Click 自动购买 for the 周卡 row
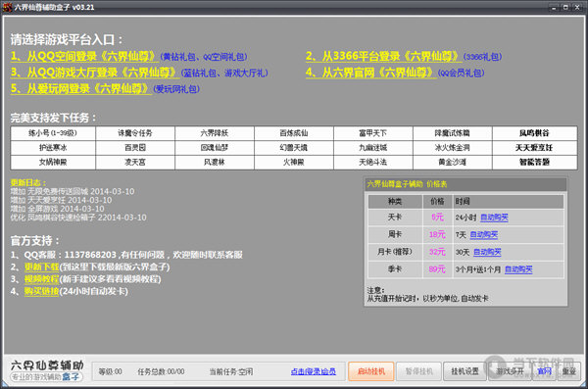This screenshot has width=588, height=389. [484, 235]
